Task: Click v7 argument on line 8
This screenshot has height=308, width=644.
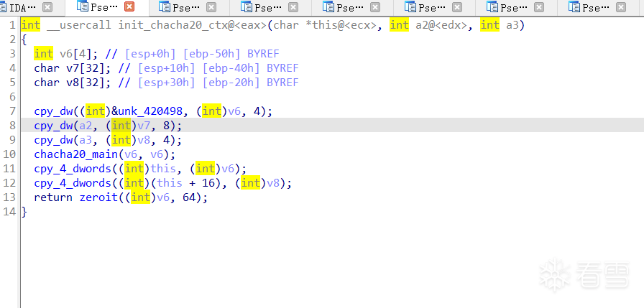Action: (144, 126)
